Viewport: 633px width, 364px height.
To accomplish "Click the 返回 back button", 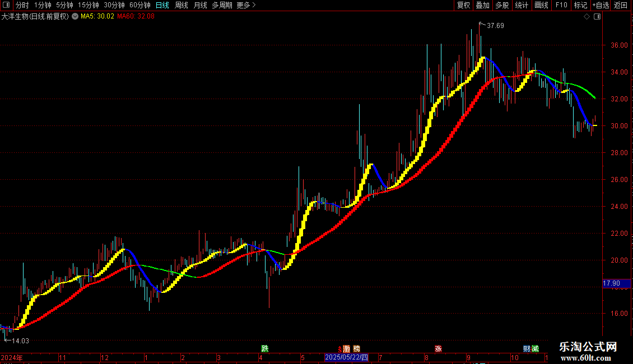I will pyautogui.click(x=621, y=5).
